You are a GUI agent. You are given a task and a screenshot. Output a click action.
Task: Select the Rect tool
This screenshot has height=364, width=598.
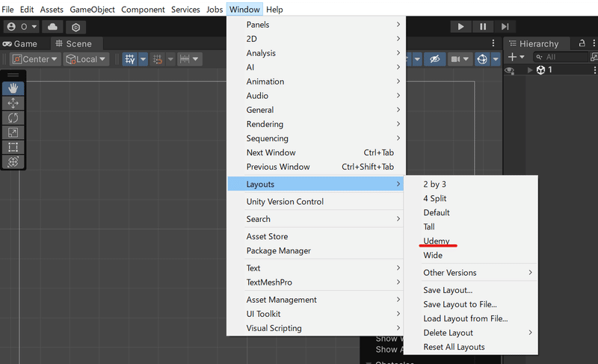coord(13,147)
